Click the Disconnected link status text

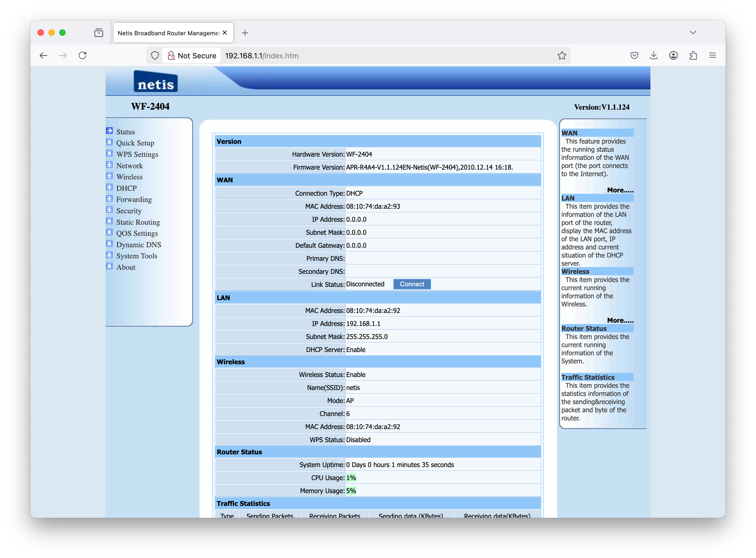point(365,284)
